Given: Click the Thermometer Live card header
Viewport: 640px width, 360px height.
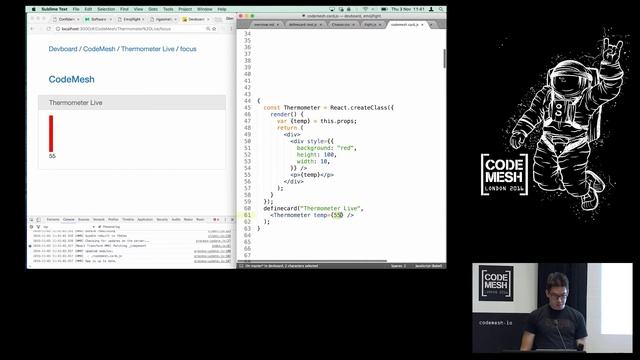Looking at the screenshot, I should [132, 103].
